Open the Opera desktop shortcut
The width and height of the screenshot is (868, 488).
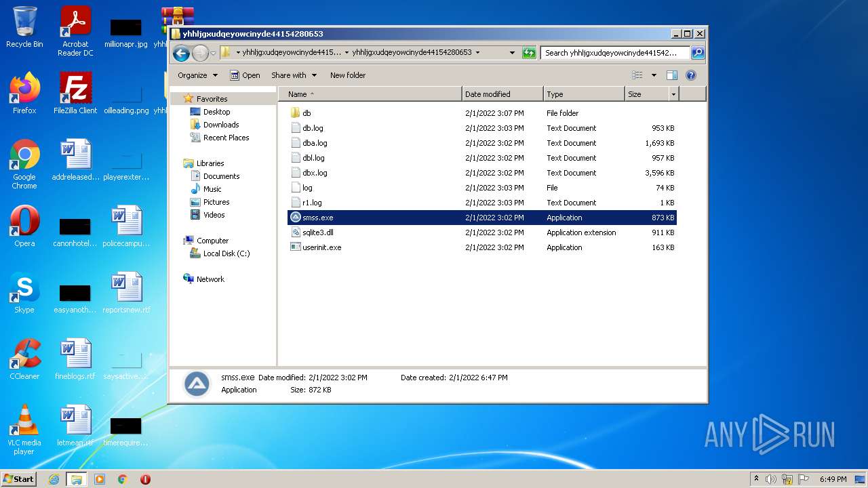tap(24, 226)
